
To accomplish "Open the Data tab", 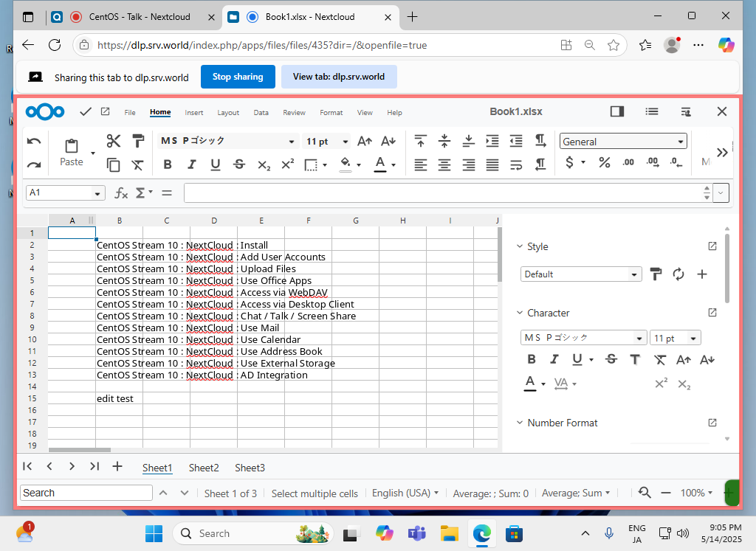I will click(261, 112).
